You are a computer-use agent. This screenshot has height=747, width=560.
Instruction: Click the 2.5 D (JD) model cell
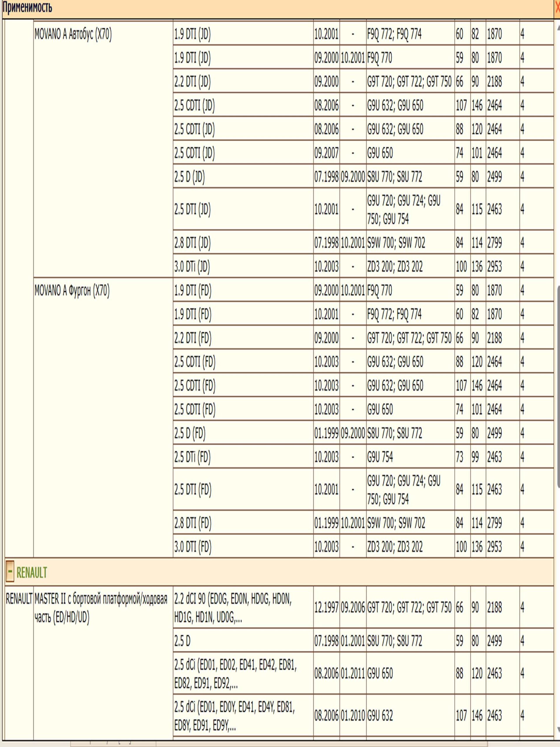[189, 177]
